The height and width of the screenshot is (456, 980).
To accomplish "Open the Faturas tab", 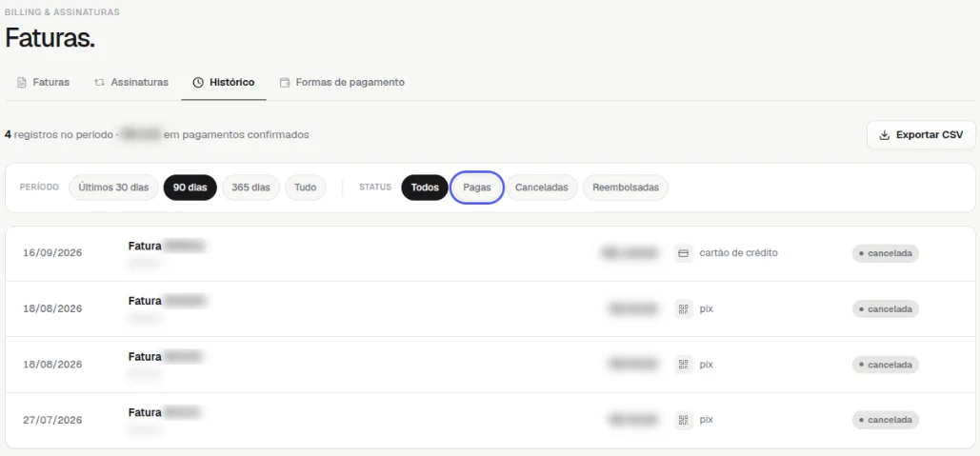I will click(x=43, y=83).
